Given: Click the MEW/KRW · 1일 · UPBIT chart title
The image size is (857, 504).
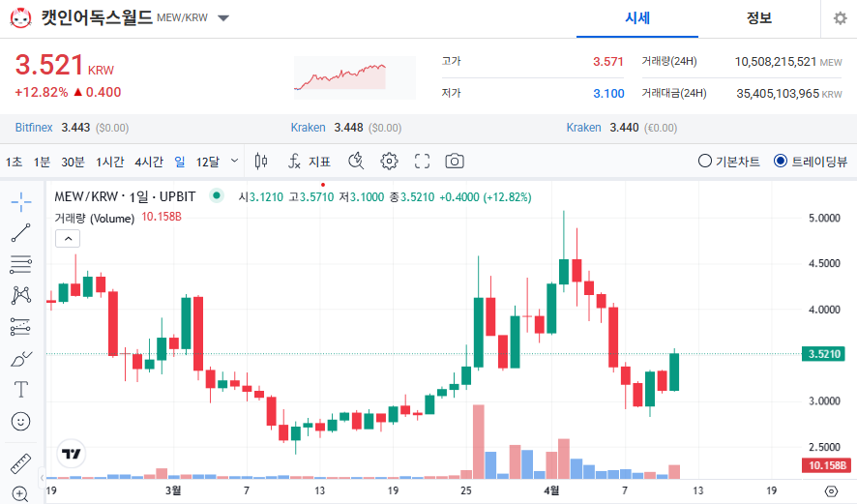Looking at the screenshot, I should point(125,196).
